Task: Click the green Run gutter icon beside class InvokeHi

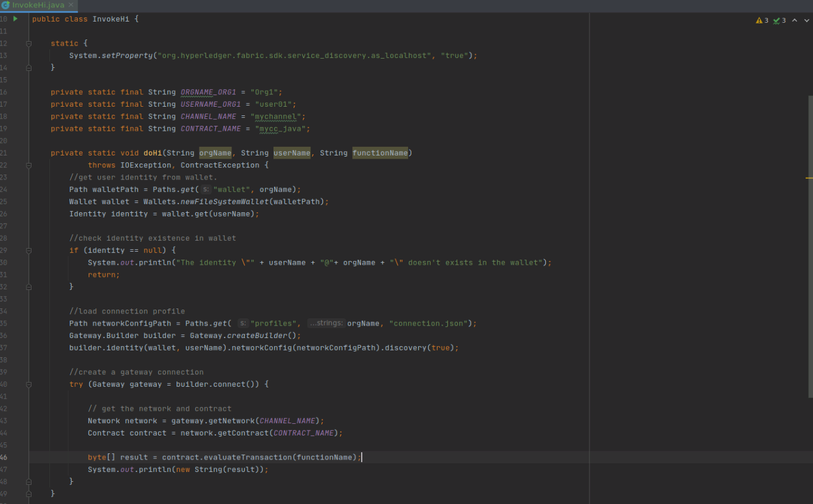Action: (x=15, y=19)
